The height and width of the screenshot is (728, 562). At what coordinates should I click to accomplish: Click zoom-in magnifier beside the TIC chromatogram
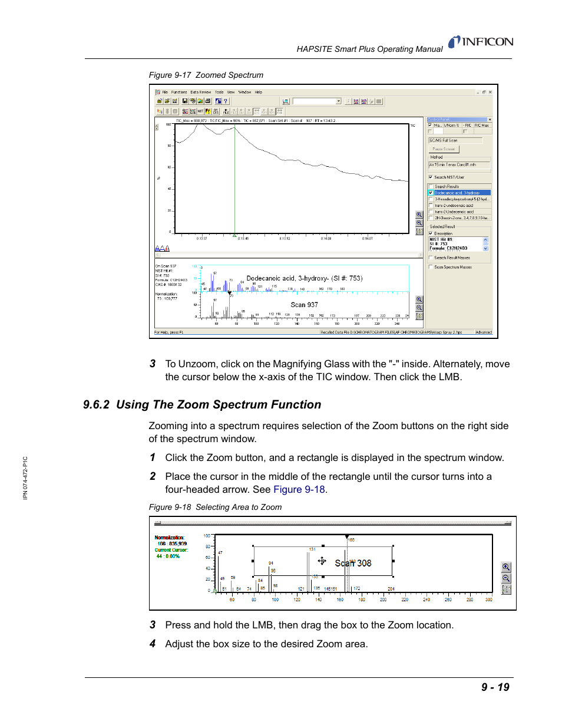tap(419, 215)
